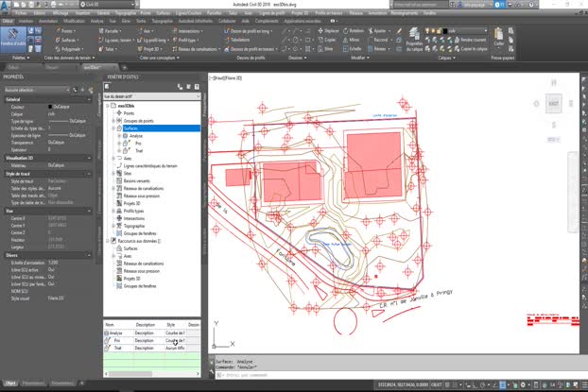
Task: Open the new drawing tab plus button
Action: coord(125,67)
